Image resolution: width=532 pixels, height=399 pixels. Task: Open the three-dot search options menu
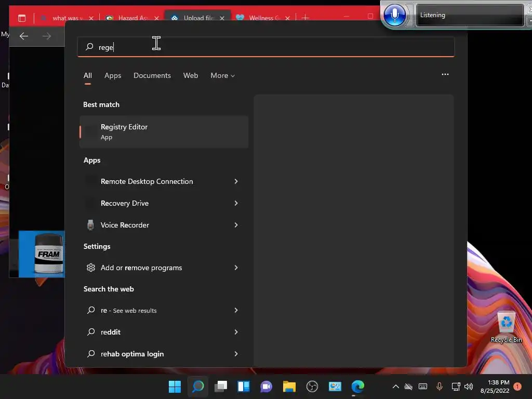click(445, 74)
